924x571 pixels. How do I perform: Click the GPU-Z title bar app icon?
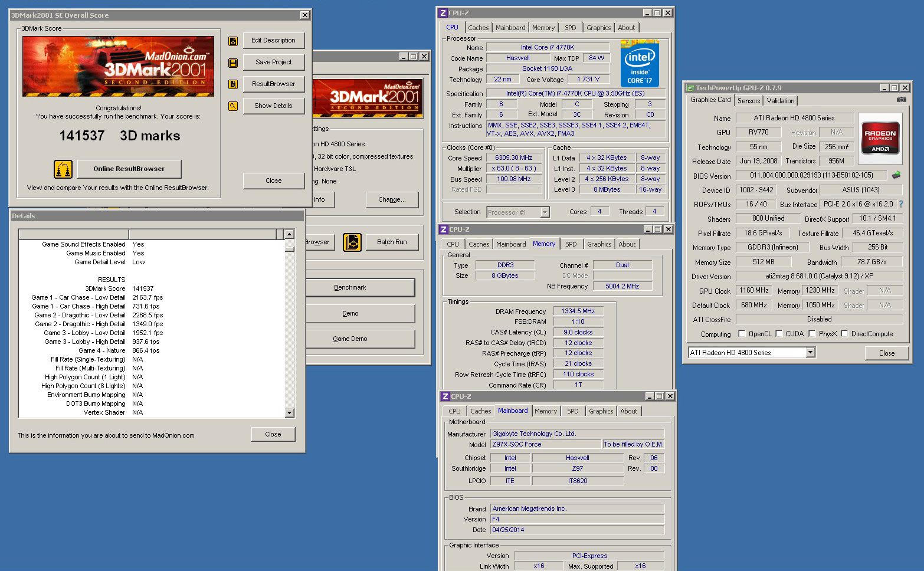pos(690,88)
